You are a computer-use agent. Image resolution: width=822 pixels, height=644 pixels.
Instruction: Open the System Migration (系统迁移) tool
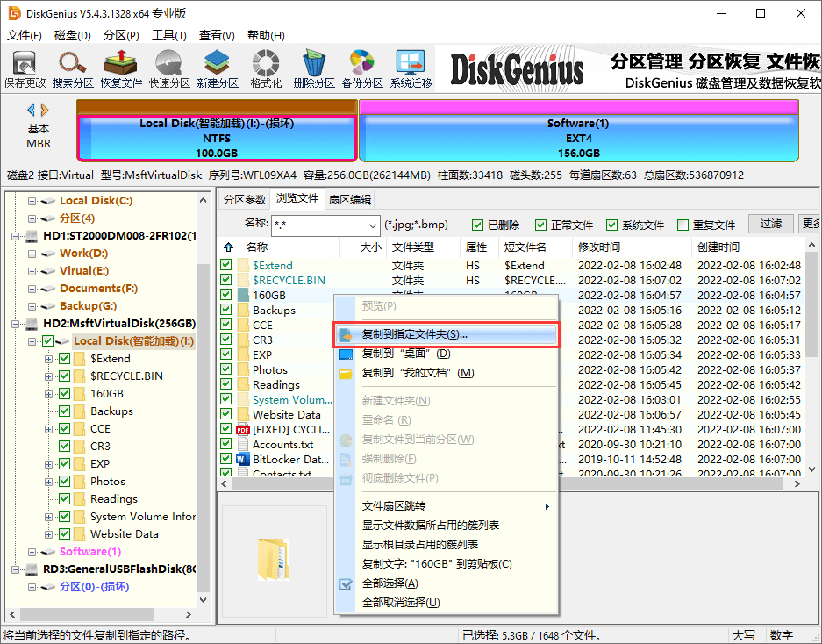[x=411, y=69]
